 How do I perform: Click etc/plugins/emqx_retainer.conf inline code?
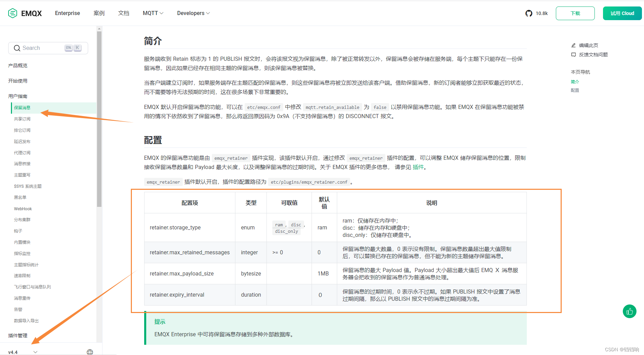coord(309,182)
